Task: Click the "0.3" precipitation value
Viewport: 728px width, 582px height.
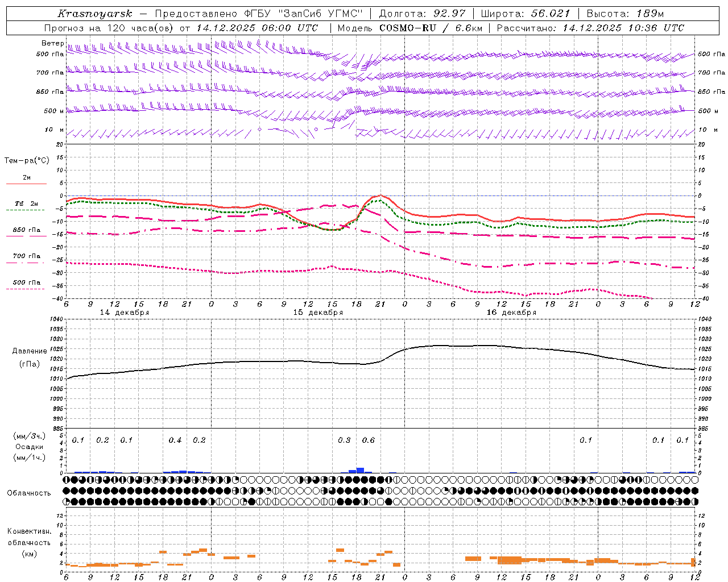Action: click(344, 440)
